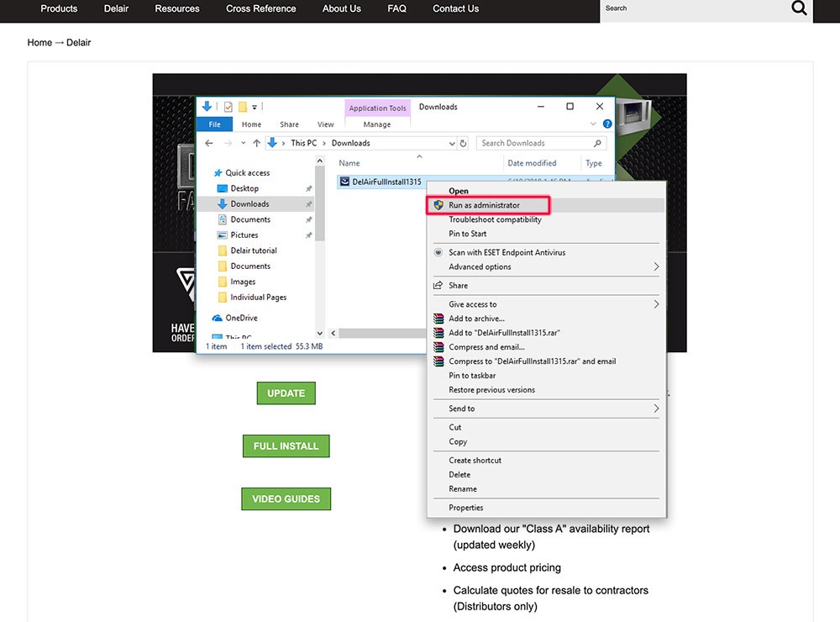Screen dimensions: 840x622
Task: Click the green UPDATE button
Action: pyautogui.click(x=286, y=393)
